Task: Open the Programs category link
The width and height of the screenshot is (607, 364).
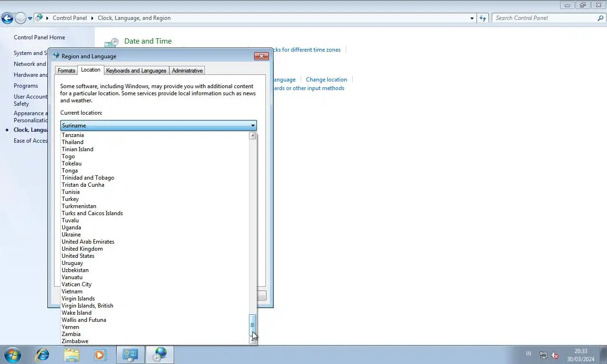Action: pos(26,86)
